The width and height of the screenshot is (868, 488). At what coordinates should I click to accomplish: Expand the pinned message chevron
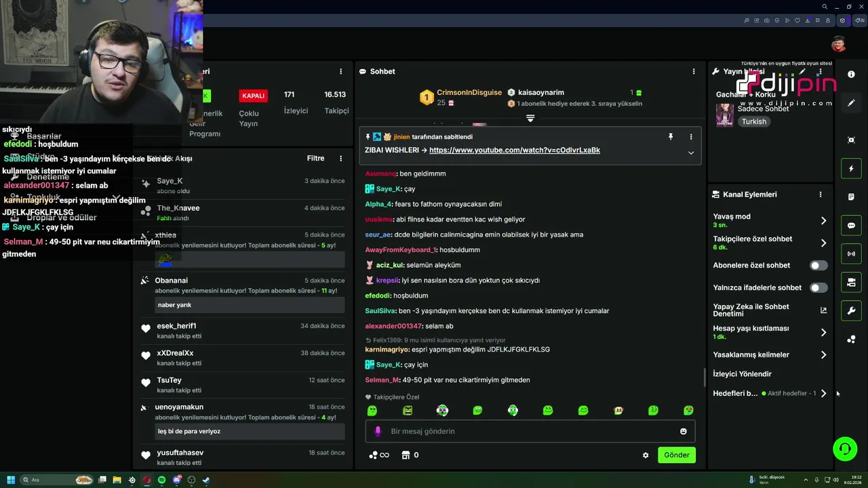point(691,153)
